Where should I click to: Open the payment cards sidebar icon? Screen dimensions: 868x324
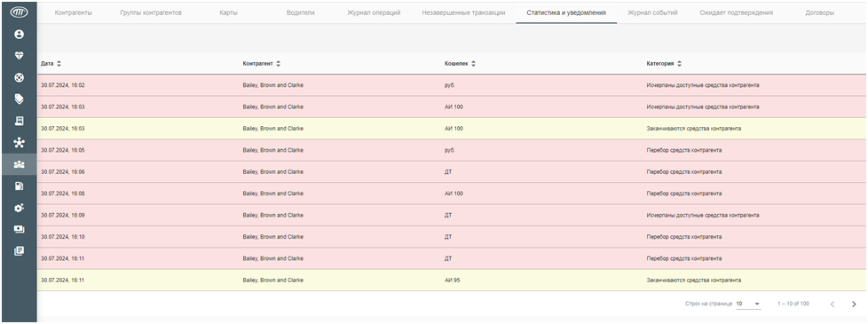19,229
